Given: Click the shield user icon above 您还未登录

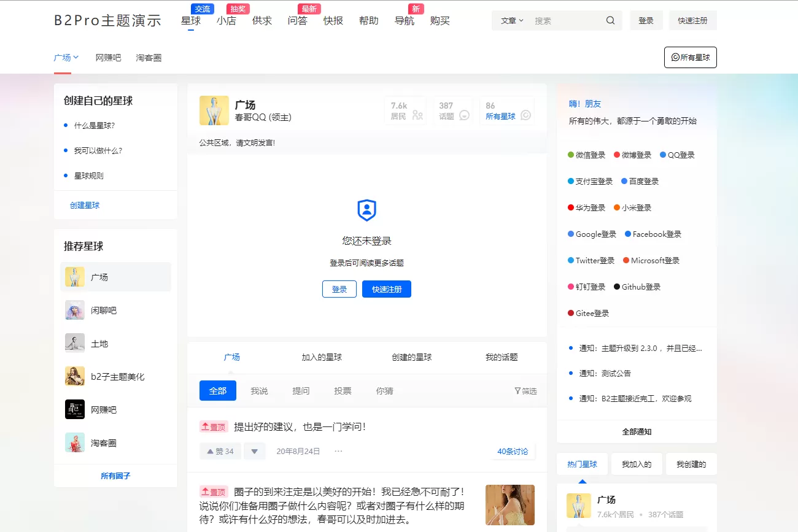Looking at the screenshot, I should coord(366,210).
